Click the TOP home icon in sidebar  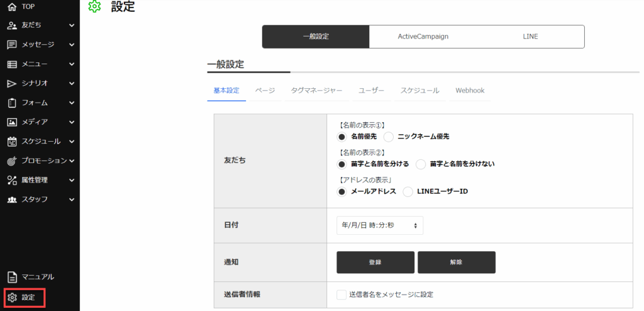point(12,7)
